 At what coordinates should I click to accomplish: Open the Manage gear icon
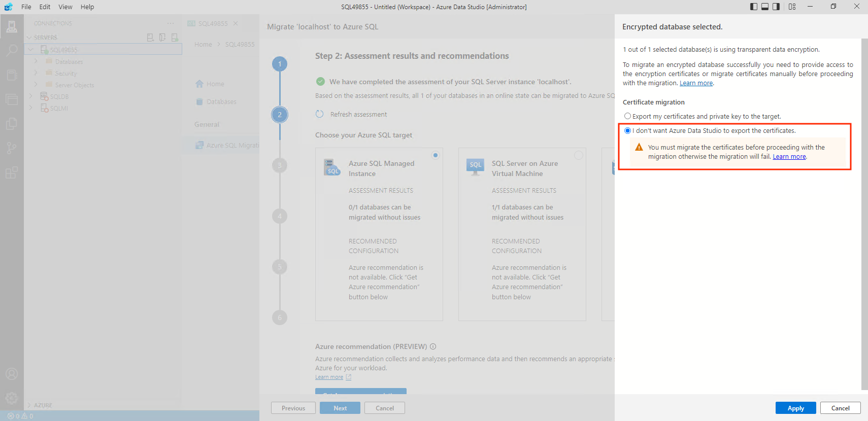tap(12, 398)
